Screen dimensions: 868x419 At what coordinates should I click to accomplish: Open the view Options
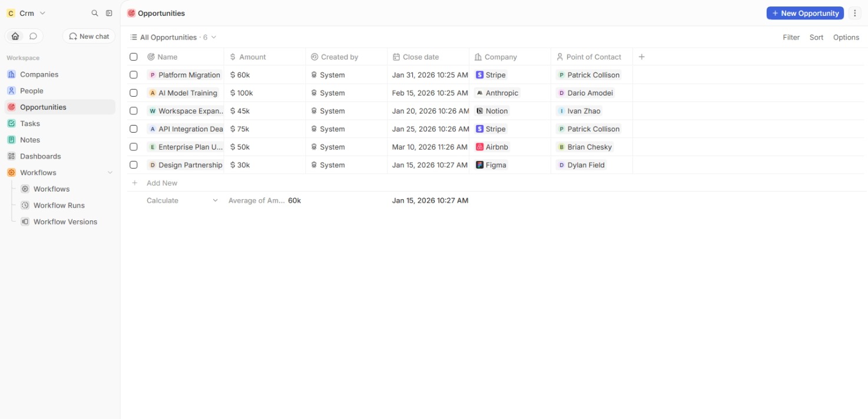tap(846, 37)
